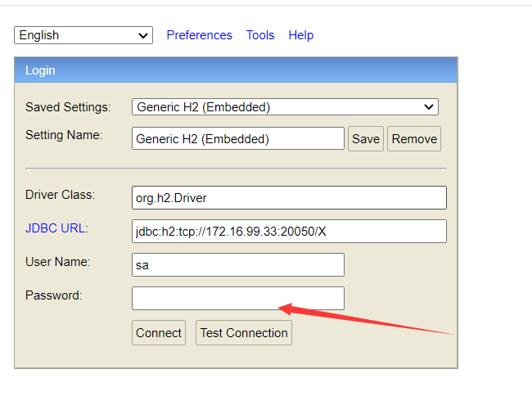Click the Setting Name text field

(237, 139)
